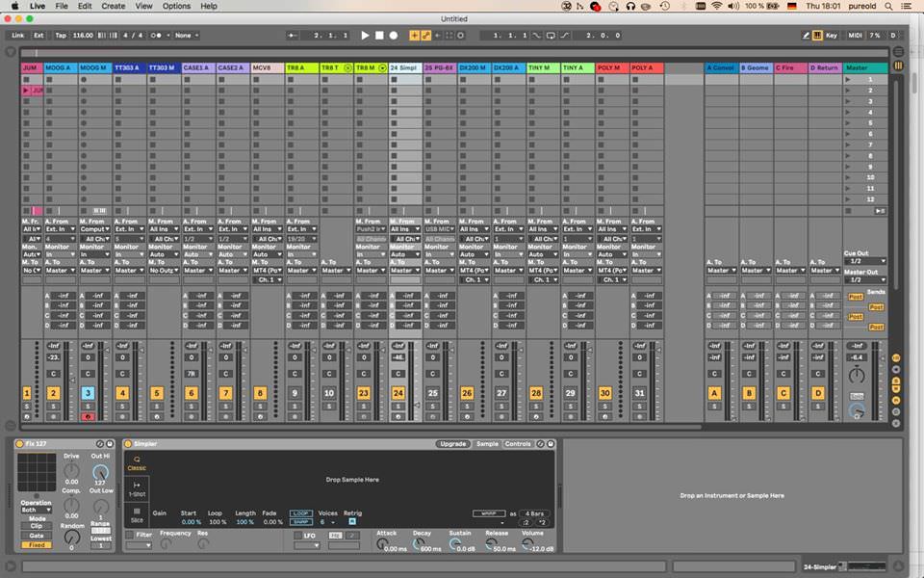Click the Stop All Clips button in Master
This screenshot has width=924, height=578.
pos(848,211)
